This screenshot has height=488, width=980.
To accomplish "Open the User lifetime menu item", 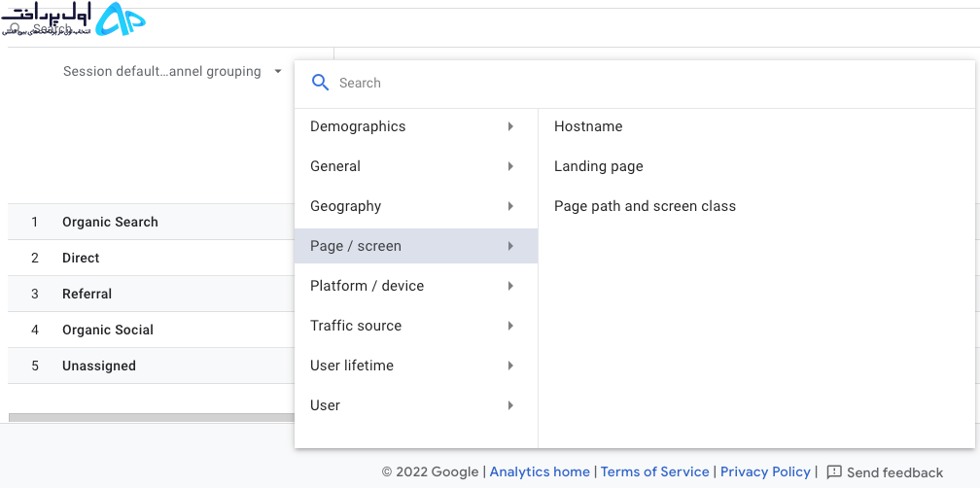I will click(416, 366).
